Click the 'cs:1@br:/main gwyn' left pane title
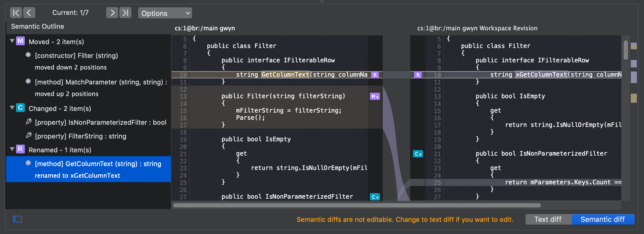644x234 pixels. (x=205, y=28)
